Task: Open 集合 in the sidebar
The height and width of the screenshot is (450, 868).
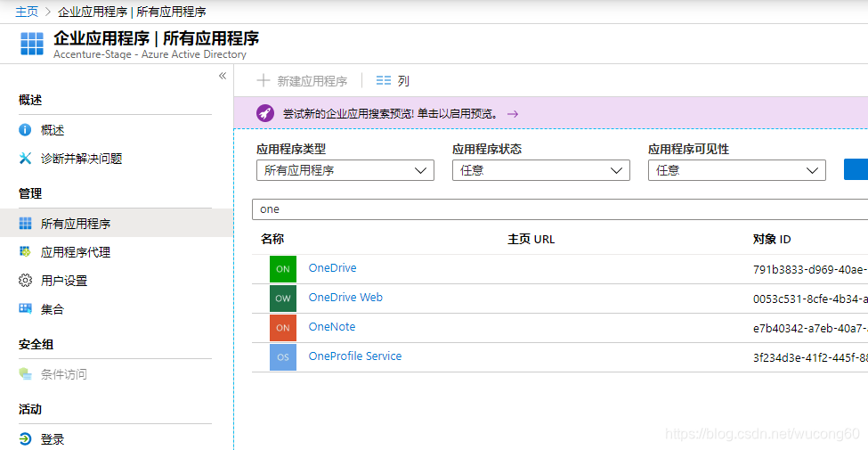Action: pyautogui.click(x=53, y=308)
